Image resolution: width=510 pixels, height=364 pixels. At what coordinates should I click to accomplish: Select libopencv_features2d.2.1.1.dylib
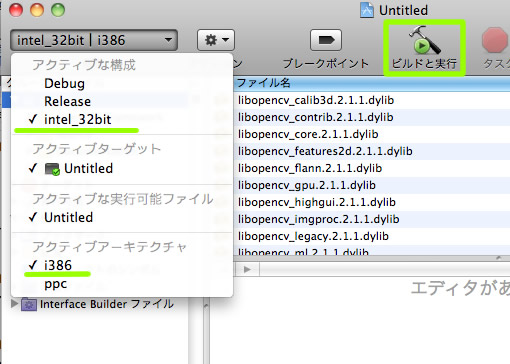[x=325, y=151]
